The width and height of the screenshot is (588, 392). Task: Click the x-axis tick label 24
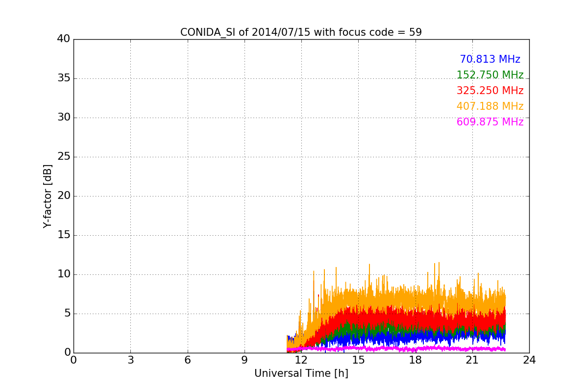(529, 360)
